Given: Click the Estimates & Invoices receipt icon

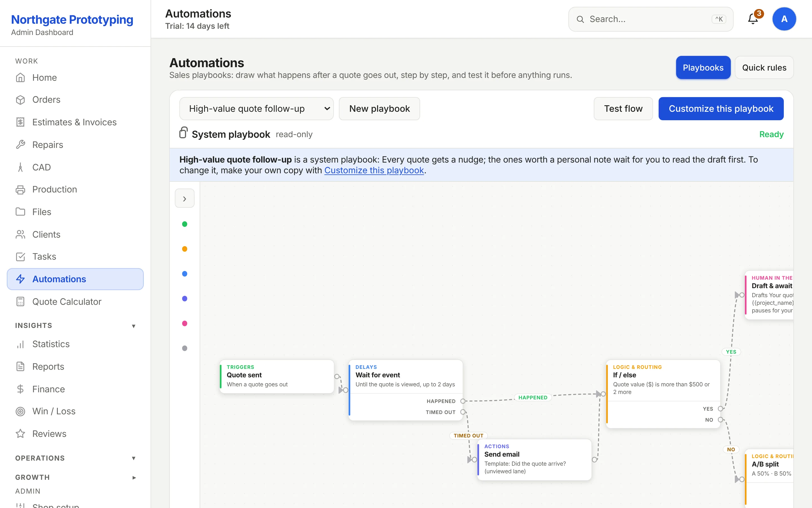Looking at the screenshot, I should [x=21, y=122].
